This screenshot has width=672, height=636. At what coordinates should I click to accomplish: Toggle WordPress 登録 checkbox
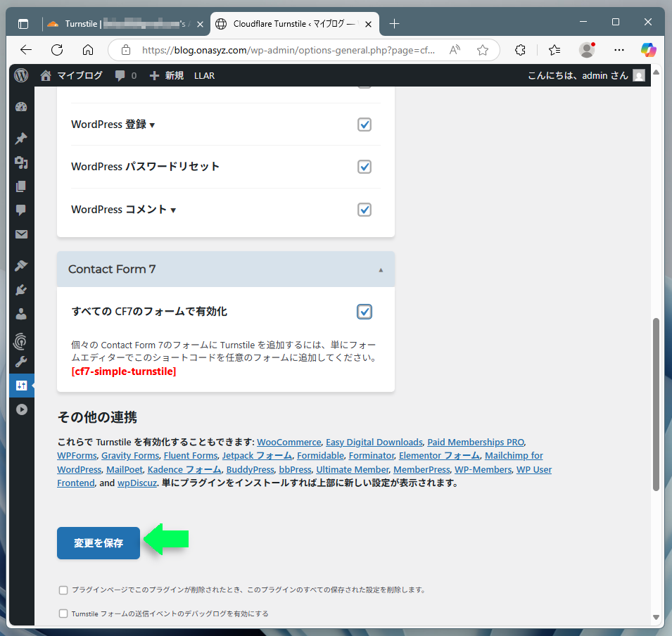click(364, 125)
